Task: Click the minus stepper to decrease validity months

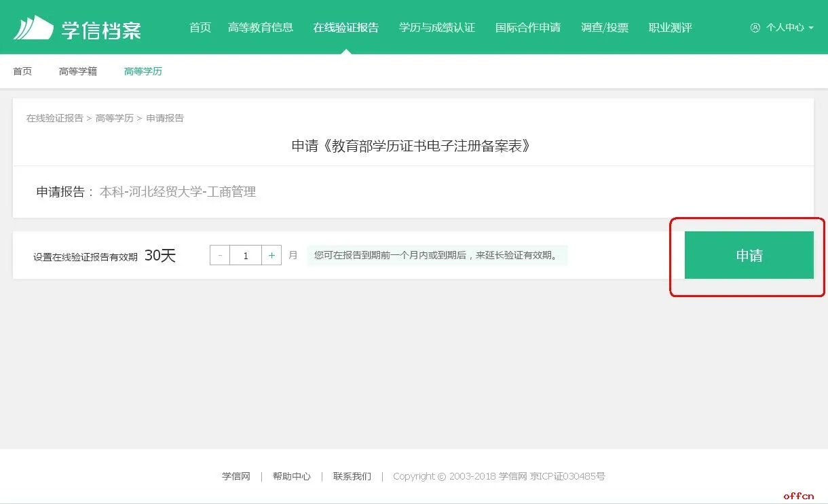Action: 219,255
